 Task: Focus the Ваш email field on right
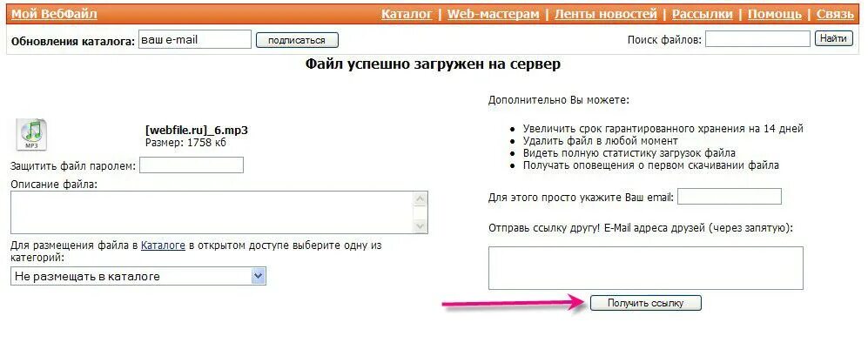click(x=730, y=197)
